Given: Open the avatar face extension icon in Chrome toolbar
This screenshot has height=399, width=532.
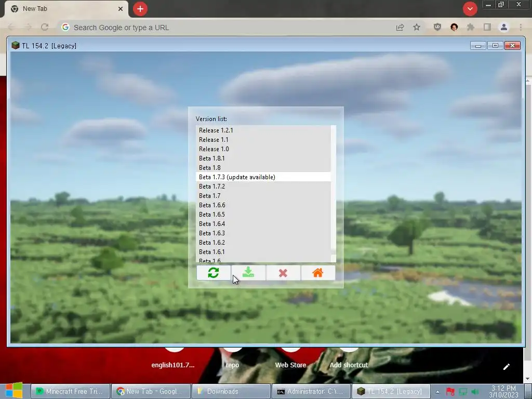Looking at the screenshot, I should point(454,27).
